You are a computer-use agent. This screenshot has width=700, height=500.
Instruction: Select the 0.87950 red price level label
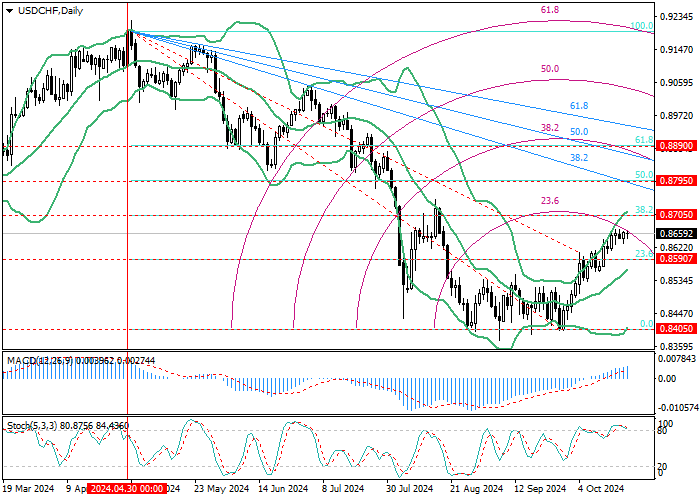676,181
